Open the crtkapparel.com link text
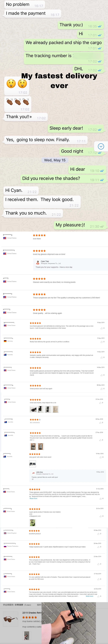 point(35,516)
